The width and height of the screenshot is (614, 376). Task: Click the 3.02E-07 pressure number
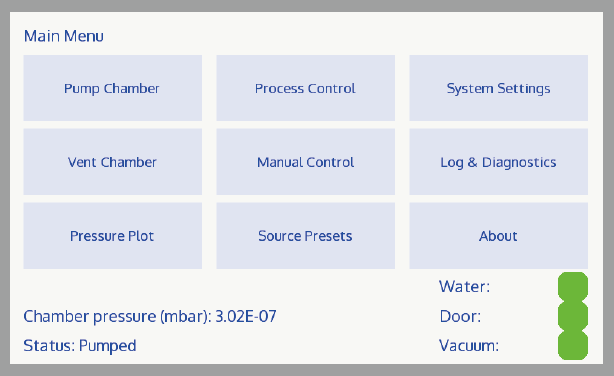tap(246, 316)
